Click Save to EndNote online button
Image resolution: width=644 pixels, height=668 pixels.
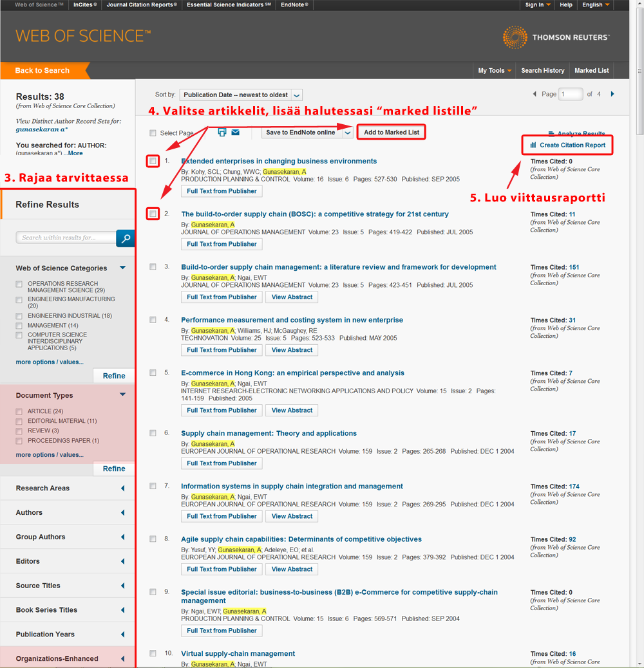301,133
